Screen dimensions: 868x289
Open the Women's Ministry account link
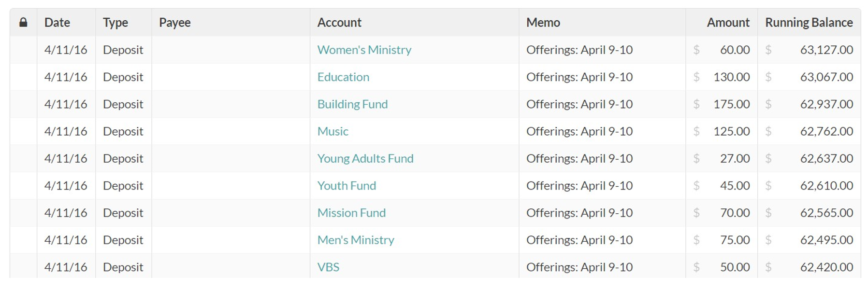pos(364,50)
